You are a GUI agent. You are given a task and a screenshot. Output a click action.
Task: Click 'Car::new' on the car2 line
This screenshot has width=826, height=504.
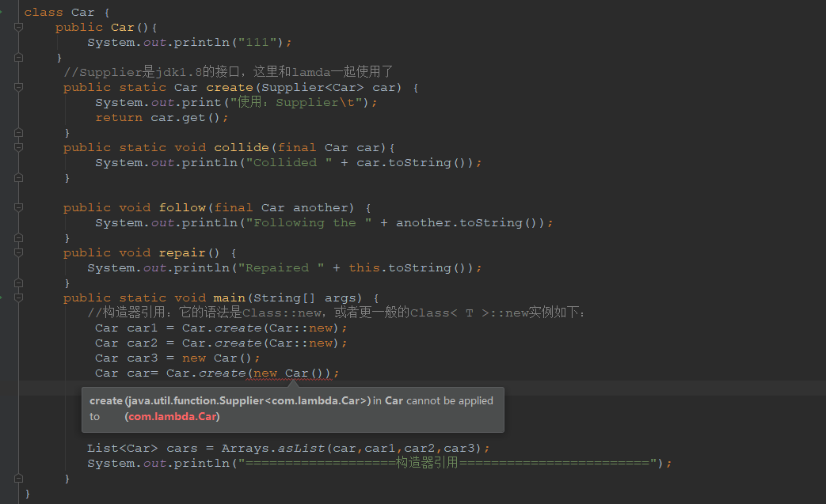coord(301,343)
